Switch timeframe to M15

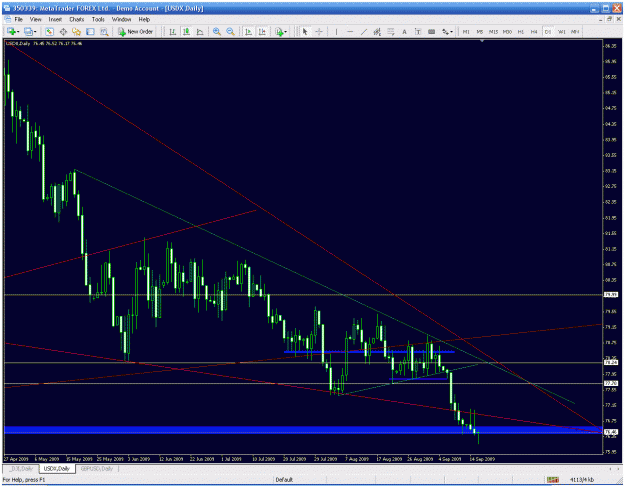(493, 31)
